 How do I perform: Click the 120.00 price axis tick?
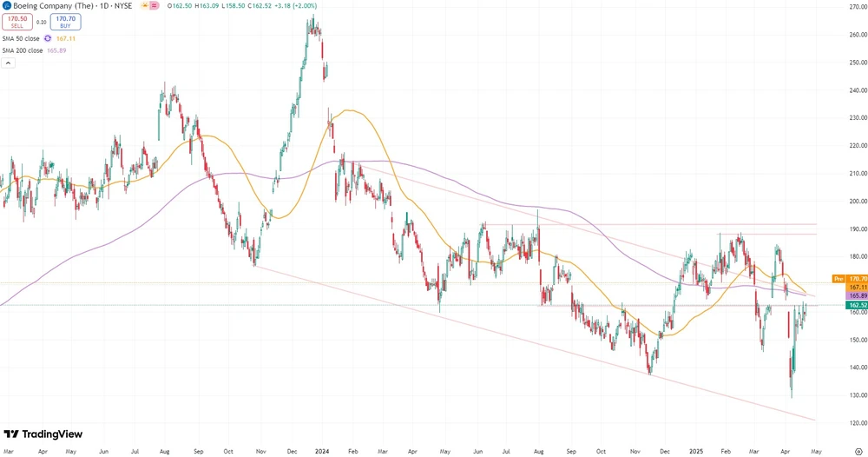(x=858, y=423)
